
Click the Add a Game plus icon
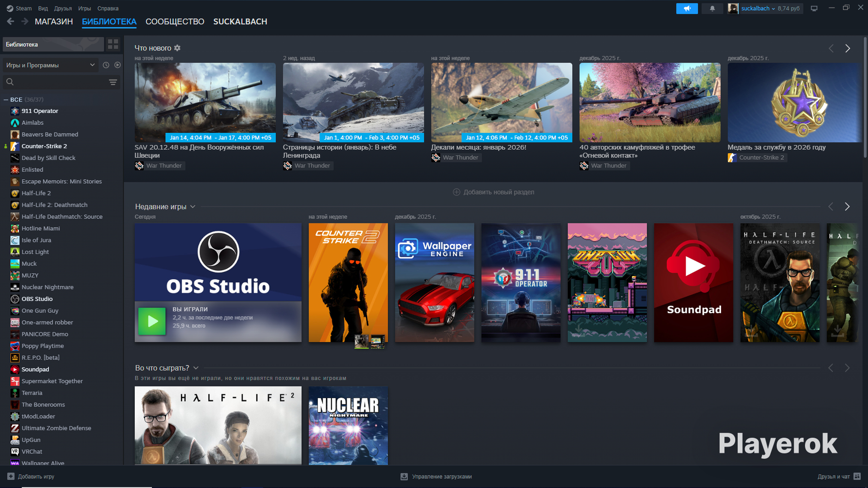[x=11, y=476]
